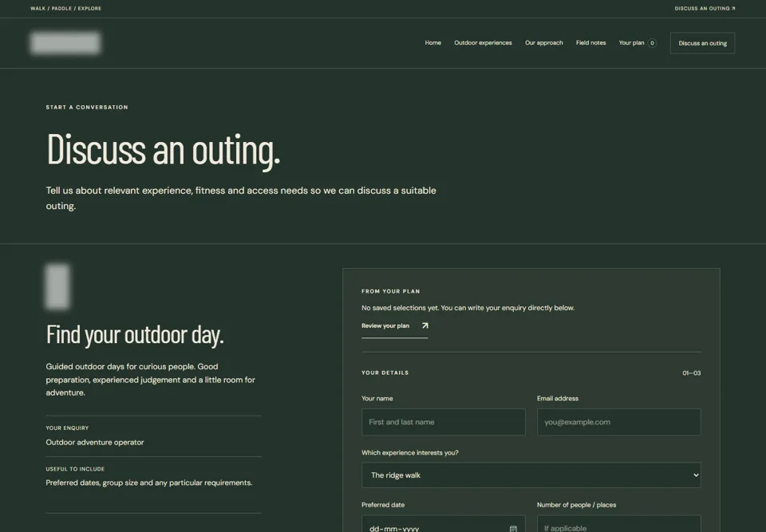Click the arrow icon beside Review your plan
Screen dimensions: 766x532
(424, 325)
